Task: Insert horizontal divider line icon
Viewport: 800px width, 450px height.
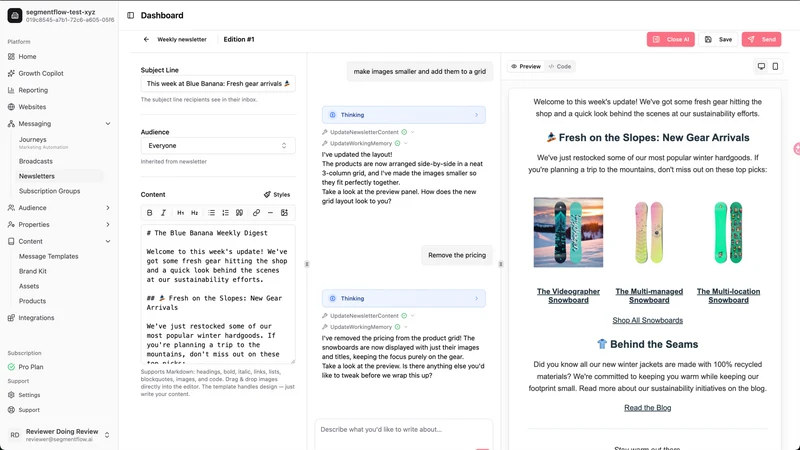Action: point(270,213)
